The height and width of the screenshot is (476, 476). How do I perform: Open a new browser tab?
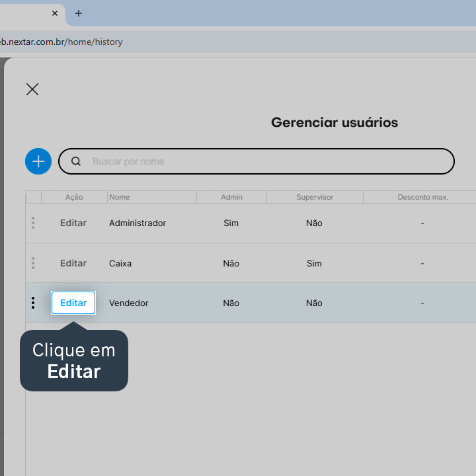pyautogui.click(x=79, y=13)
